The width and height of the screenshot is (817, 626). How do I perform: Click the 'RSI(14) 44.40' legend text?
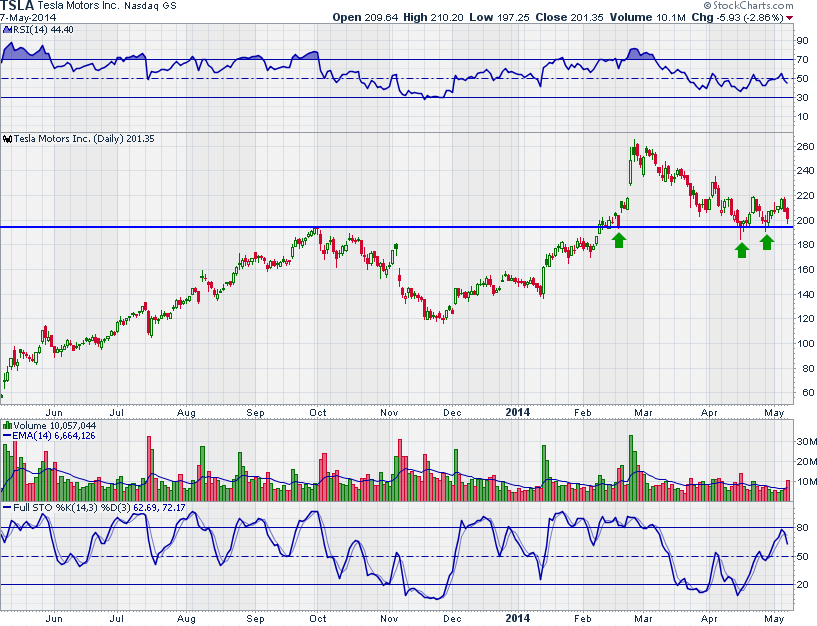coord(43,30)
